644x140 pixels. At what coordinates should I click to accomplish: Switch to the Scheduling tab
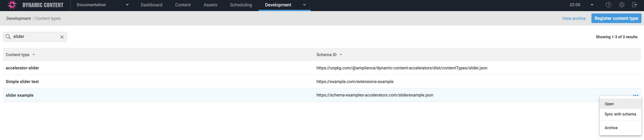click(241, 5)
